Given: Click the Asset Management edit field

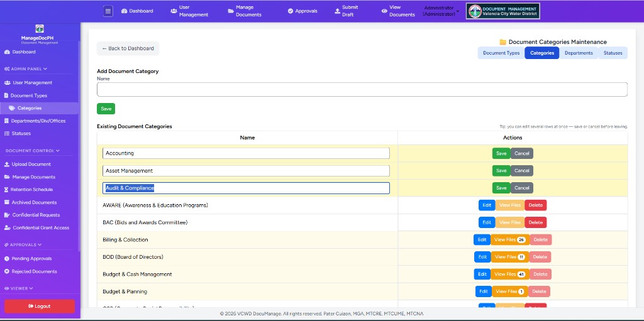Looking at the screenshot, I should (246, 171).
